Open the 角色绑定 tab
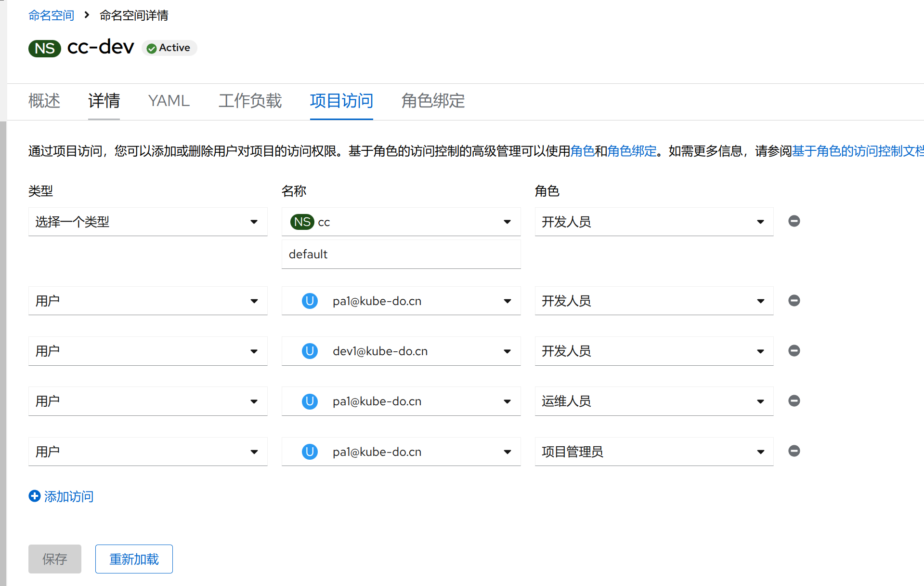This screenshot has width=924, height=586. coord(433,101)
